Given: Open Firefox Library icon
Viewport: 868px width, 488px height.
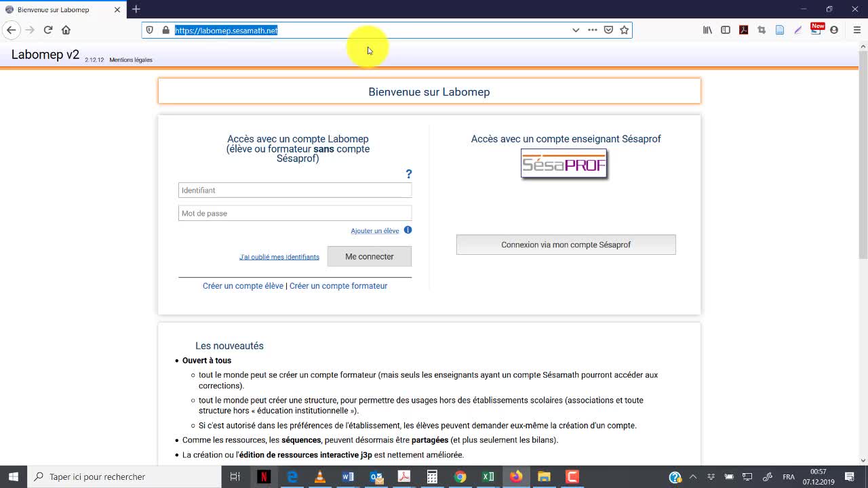Looking at the screenshot, I should (x=707, y=30).
